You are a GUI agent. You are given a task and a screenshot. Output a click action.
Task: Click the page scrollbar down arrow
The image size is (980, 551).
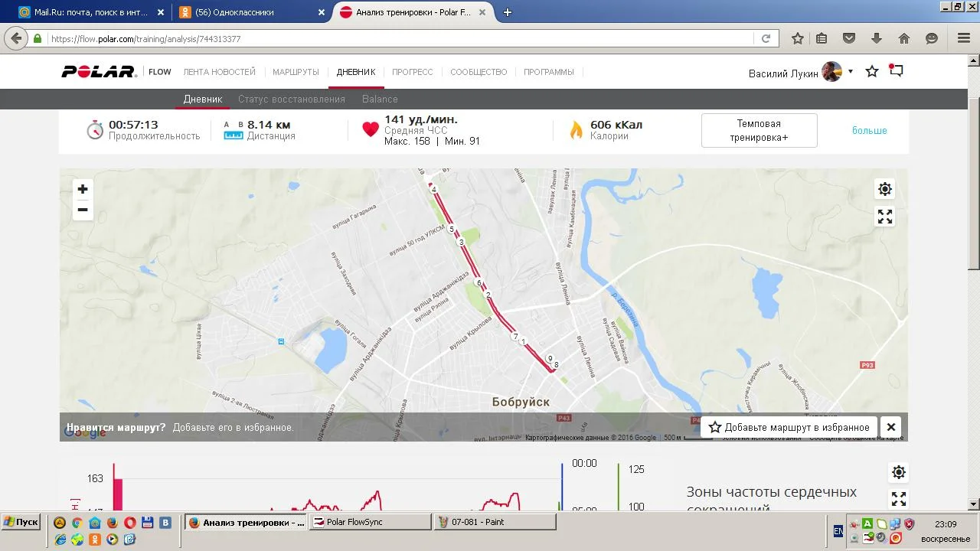pos(973,504)
